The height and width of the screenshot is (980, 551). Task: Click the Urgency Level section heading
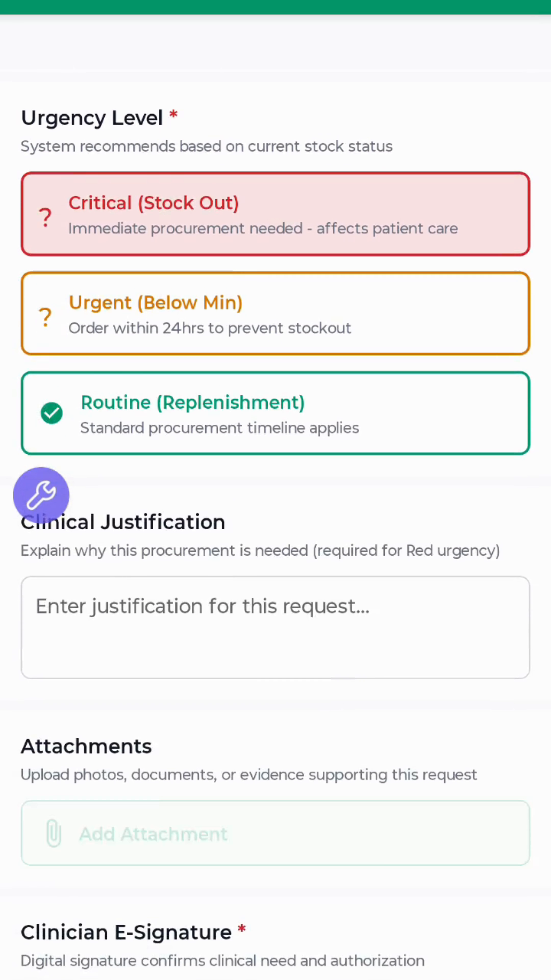(x=92, y=118)
